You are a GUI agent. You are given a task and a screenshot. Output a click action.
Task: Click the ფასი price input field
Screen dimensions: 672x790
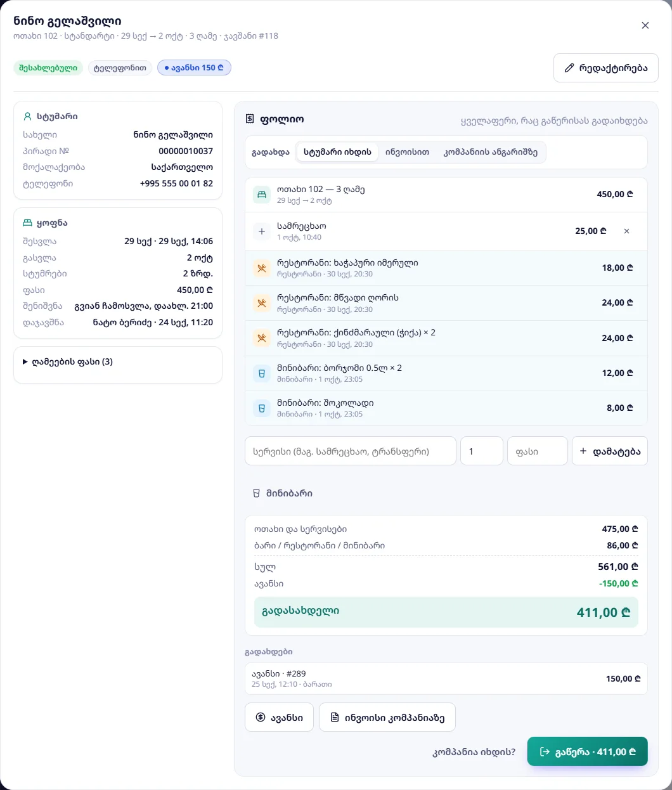click(x=538, y=451)
